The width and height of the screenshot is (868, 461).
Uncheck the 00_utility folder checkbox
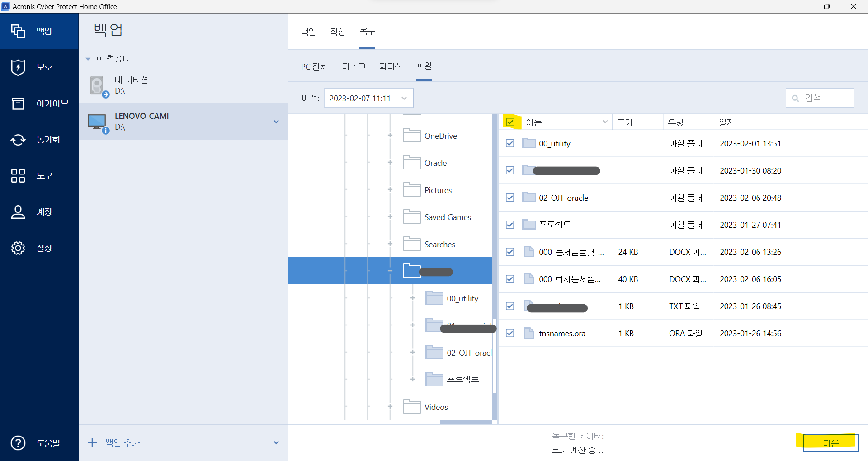pos(510,143)
